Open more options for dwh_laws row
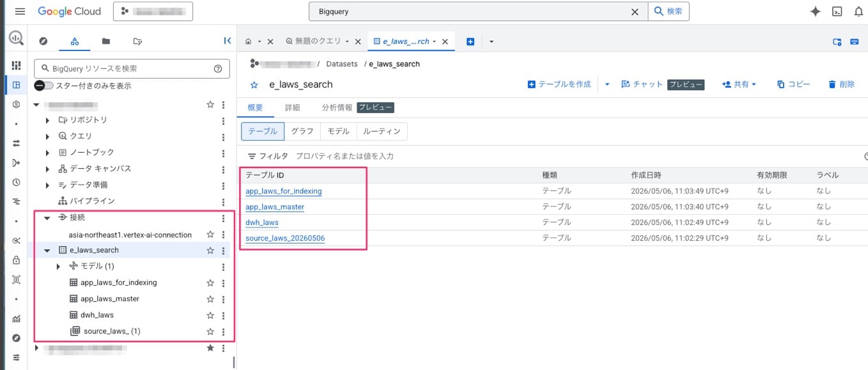Image resolution: width=868 pixels, height=370 pixels. tap(223, 315)
